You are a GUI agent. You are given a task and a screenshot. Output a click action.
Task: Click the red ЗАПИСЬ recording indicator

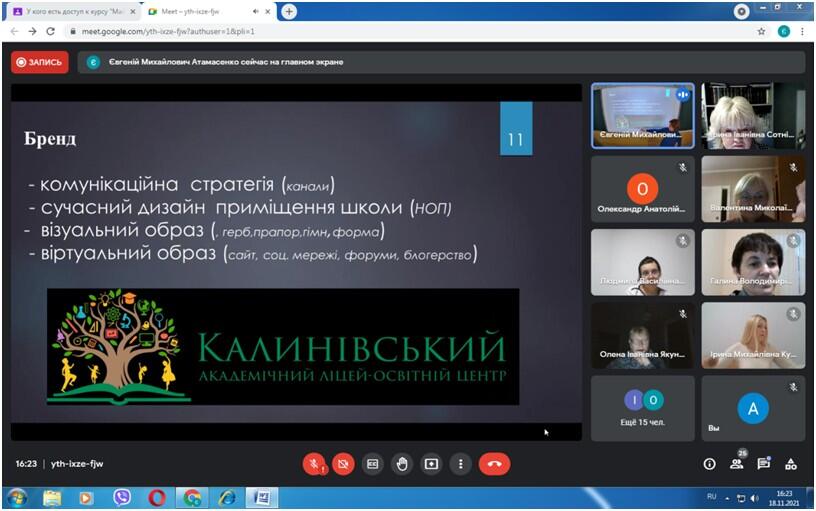(x=40, y=62)
